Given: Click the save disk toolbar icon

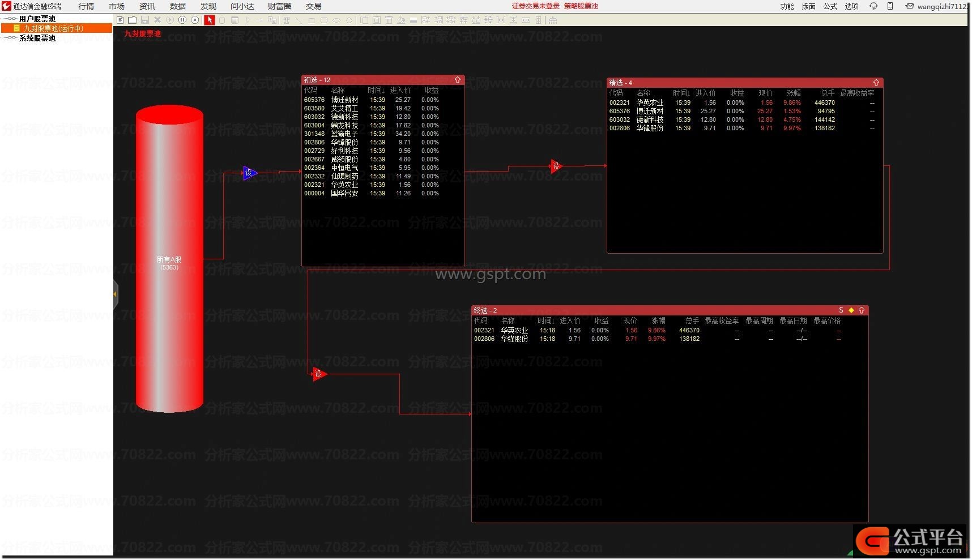Looking at the screenshot, I should tap(145, 20).
